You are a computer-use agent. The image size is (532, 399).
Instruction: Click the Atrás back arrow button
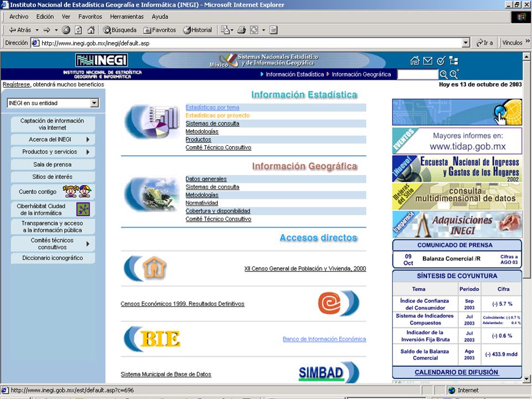(x=20, y=30)
